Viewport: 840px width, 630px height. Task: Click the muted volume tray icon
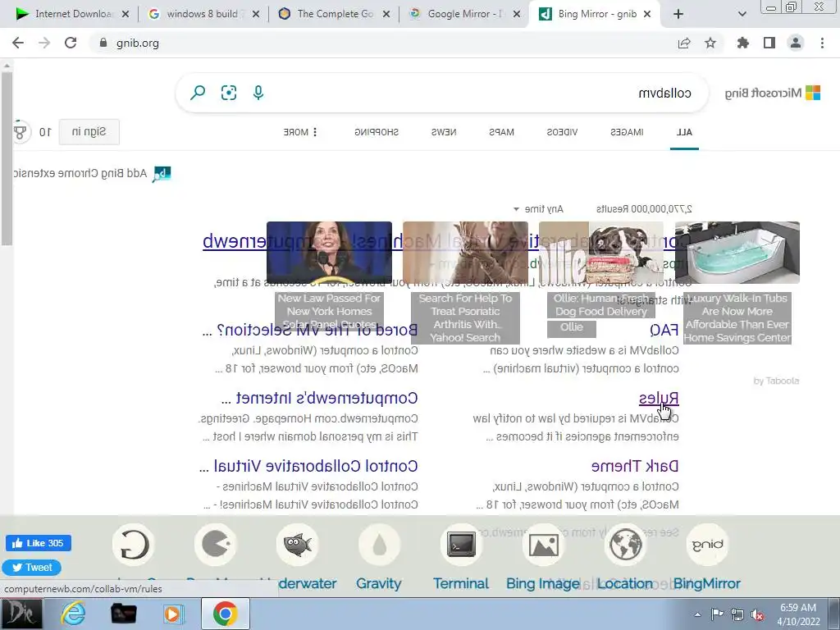pos(757,614)
